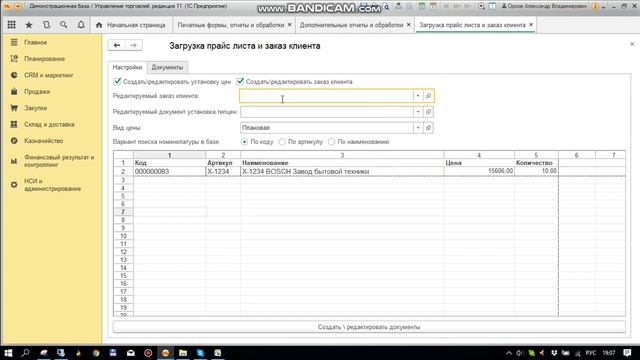Select cell X-1234 in Артикул column
The width and height of the screenshot is (640, 360).
click(223, 171)
